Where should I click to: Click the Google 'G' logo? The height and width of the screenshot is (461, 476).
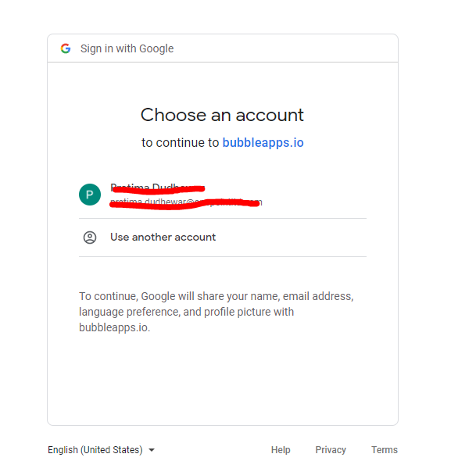66,48
